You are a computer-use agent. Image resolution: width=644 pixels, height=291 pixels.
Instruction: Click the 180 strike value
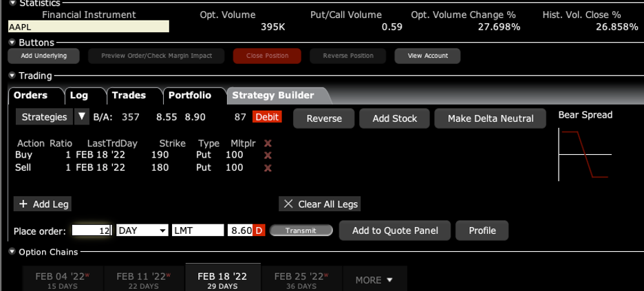[160, 168]
